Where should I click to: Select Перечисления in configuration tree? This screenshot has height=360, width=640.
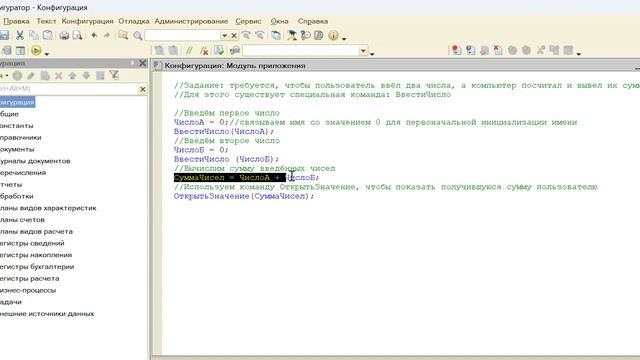(23, 173)
